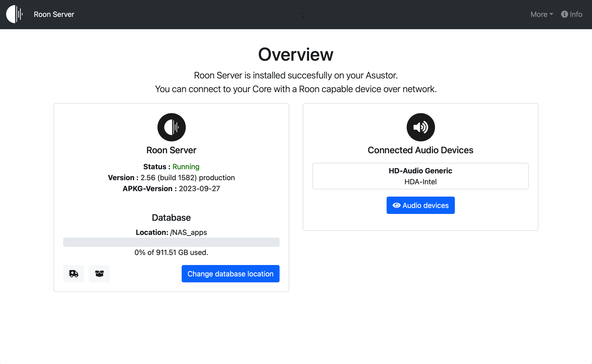Click the database usage progress bar
The width and height of the screenshot is (592, 364).
coord(171,242)
